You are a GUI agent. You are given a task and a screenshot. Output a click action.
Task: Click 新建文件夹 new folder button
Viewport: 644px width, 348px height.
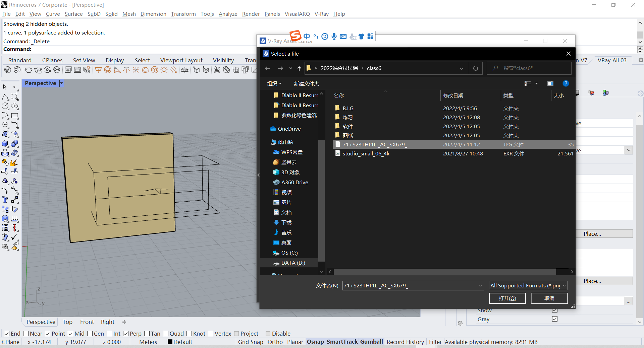pyautogui.click(x=306, y=83)
